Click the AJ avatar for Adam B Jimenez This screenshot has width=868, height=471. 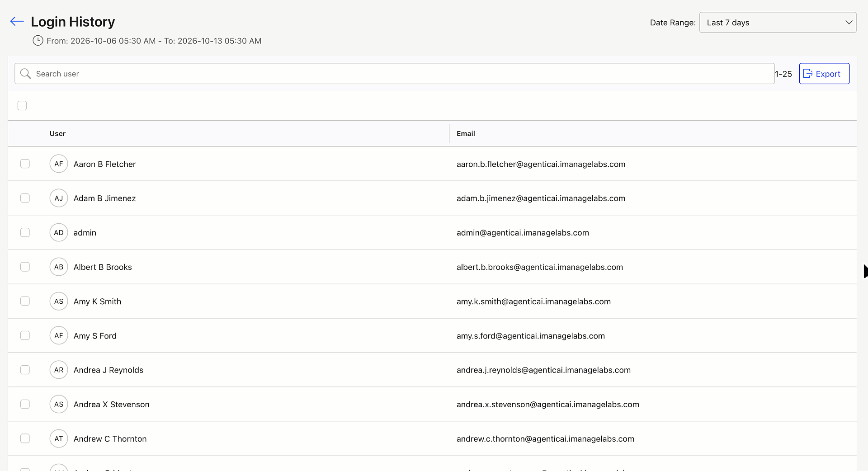[x=59, y=198]
